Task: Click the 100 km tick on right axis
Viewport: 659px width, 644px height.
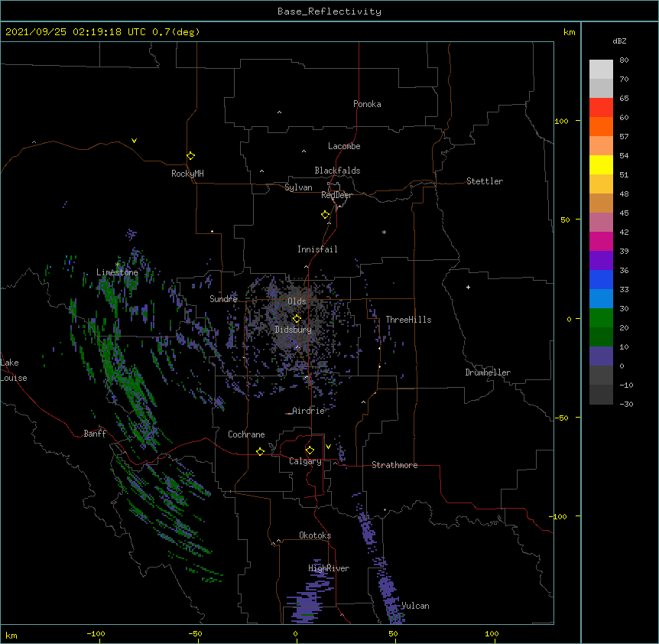Action: [561, 121]
